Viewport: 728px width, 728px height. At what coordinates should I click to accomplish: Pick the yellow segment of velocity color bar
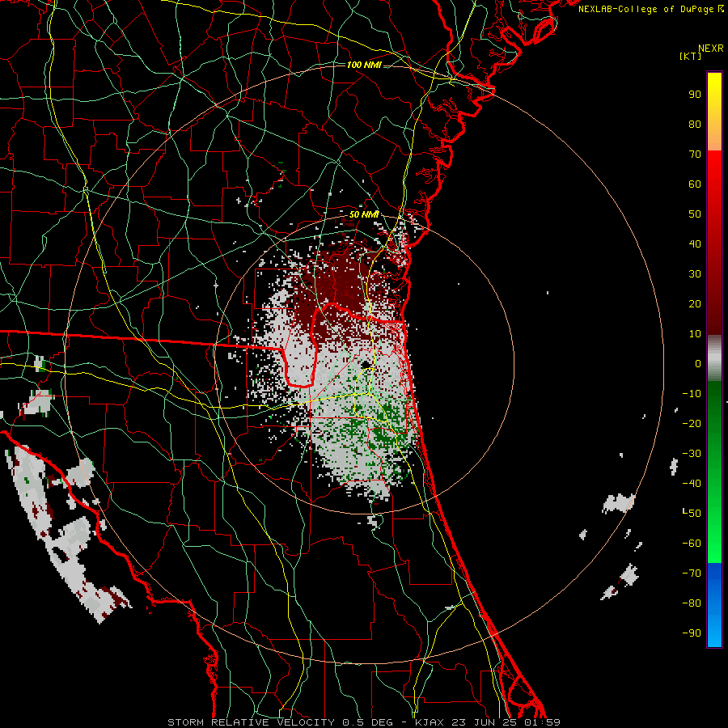click(x=714, y=91)
